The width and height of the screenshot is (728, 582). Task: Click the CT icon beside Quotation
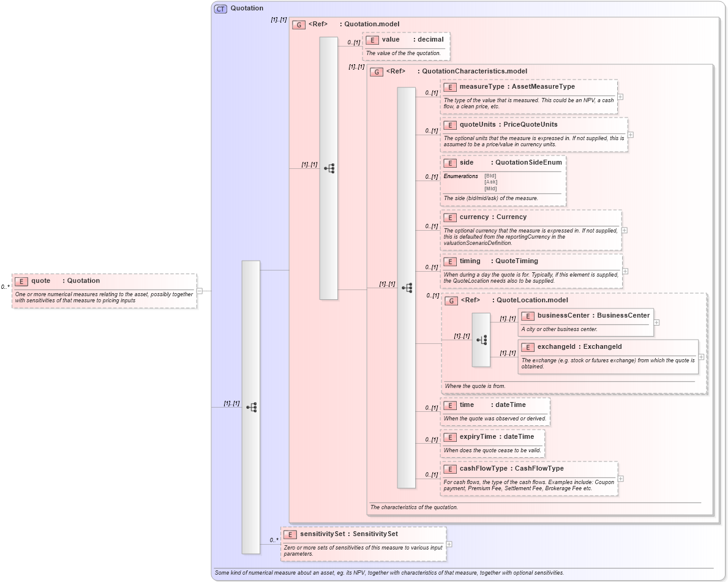(x=220, y=9)
